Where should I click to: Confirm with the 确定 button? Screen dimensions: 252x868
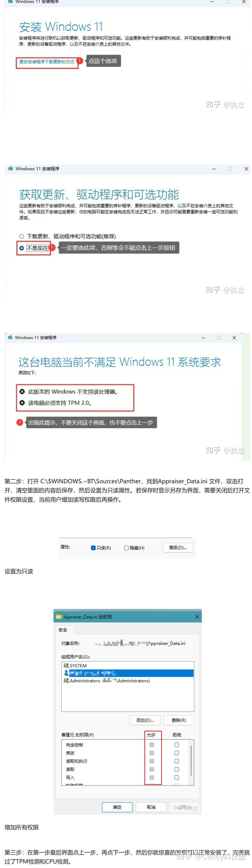point(117,807)
